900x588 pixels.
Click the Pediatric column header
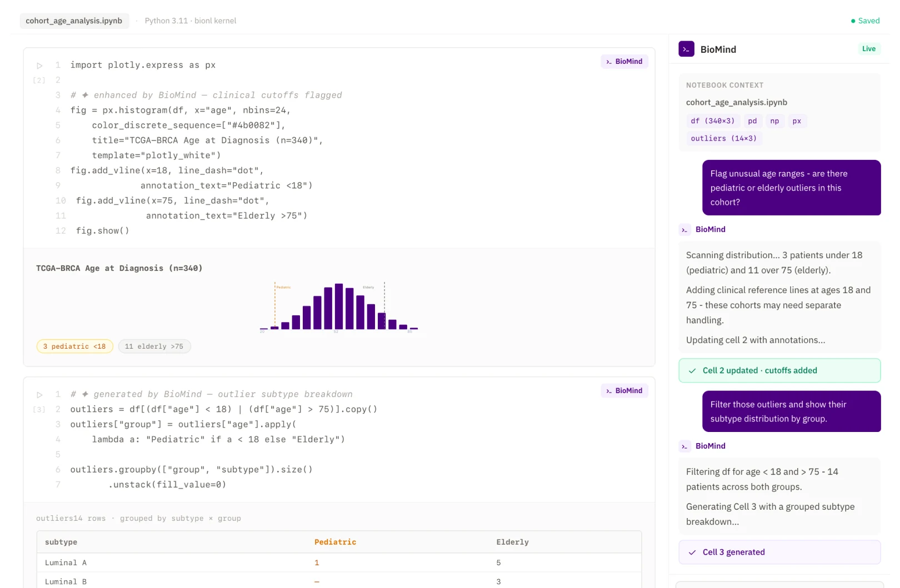click(335, 542)
